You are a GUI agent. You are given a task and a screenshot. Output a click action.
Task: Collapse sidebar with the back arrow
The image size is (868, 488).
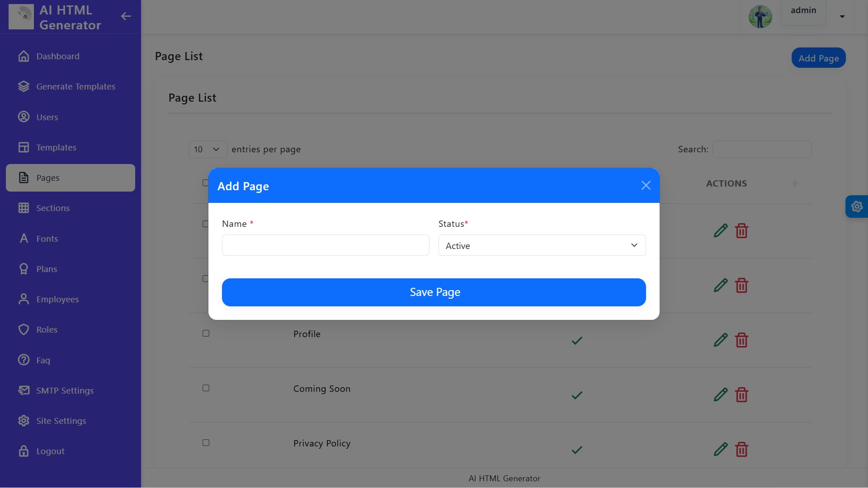(x=126, y=16)
